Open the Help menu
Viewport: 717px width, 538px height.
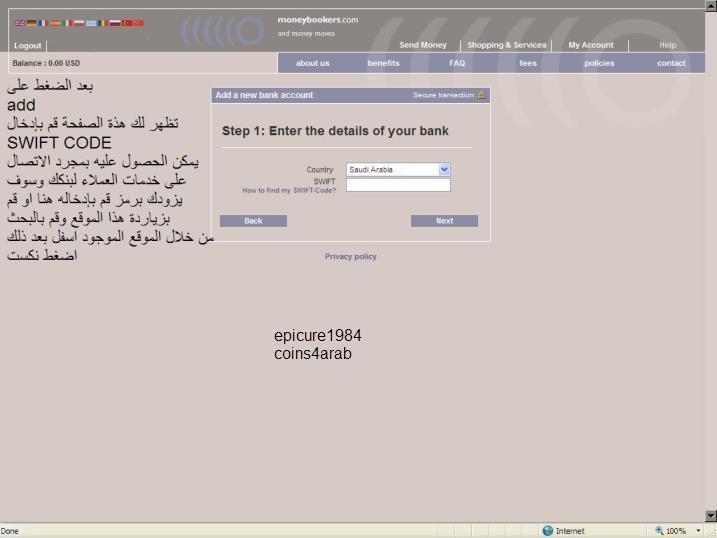[x=668, y=45]
